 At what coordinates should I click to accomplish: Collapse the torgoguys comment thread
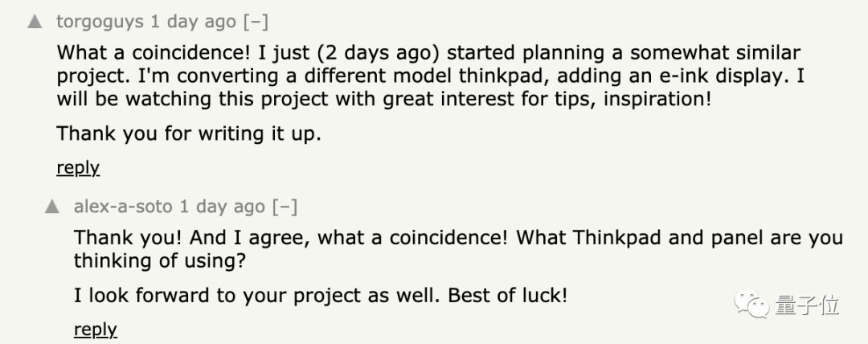coord(256,22)
